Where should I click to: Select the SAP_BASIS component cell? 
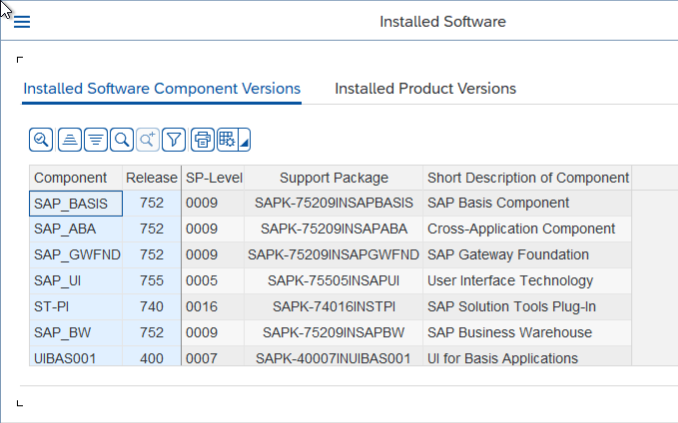(x=76, y=203)
